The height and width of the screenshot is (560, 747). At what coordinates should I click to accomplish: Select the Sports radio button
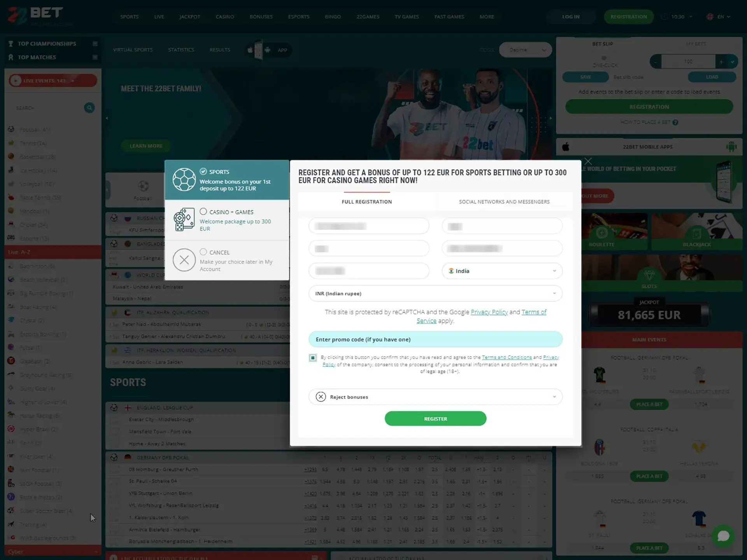pos(203,171)
